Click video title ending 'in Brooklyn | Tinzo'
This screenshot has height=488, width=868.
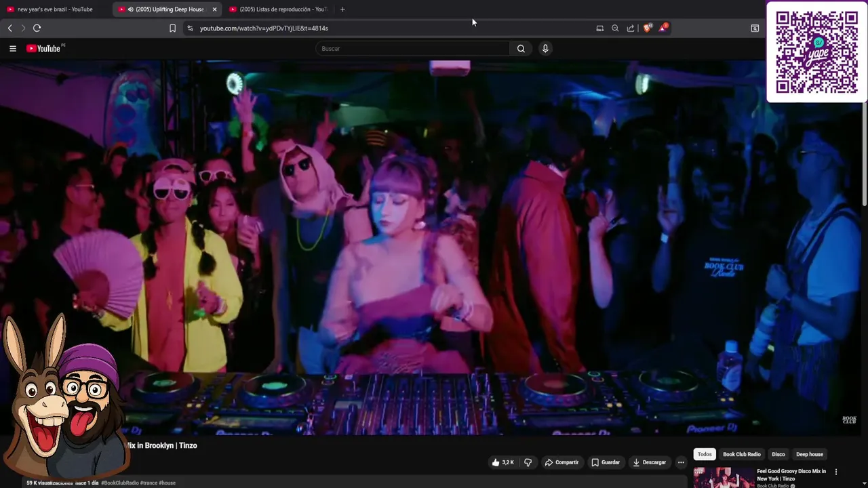(x=161, y=445)
